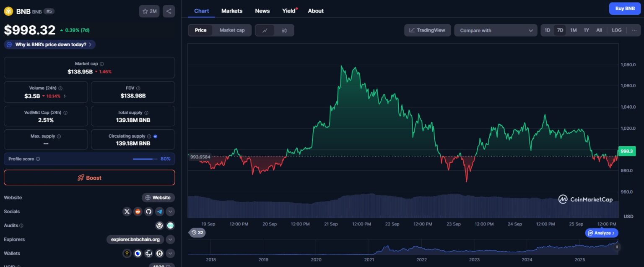The width and height of the screenshot is (644, 267).
Task: Click the explorer.bnbchain.org link
Action: click(135, 239)
